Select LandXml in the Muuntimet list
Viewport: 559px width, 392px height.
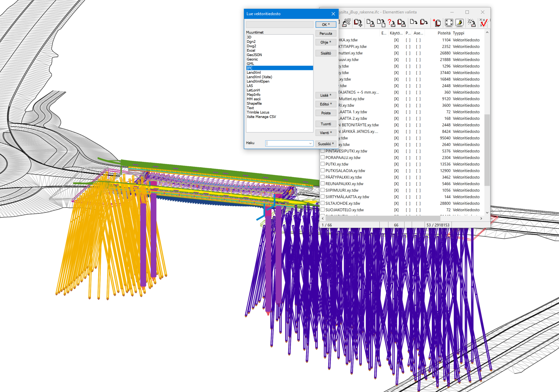[x=254, y=73]
